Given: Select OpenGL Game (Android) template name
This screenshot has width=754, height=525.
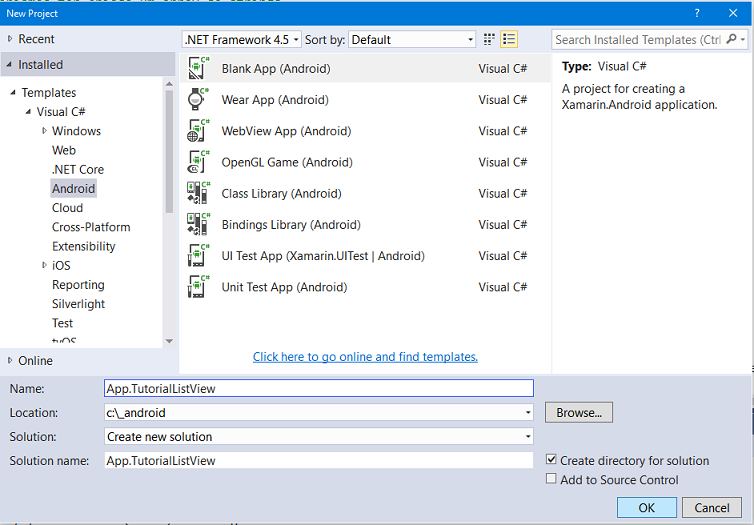Looking at the screenshot, I should (x=287, y=162).
